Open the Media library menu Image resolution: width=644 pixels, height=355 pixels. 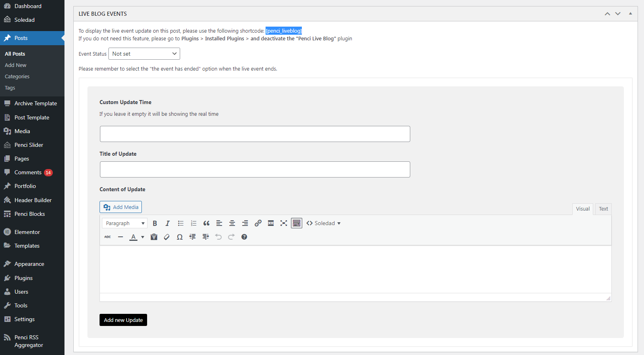click(32, 131)
